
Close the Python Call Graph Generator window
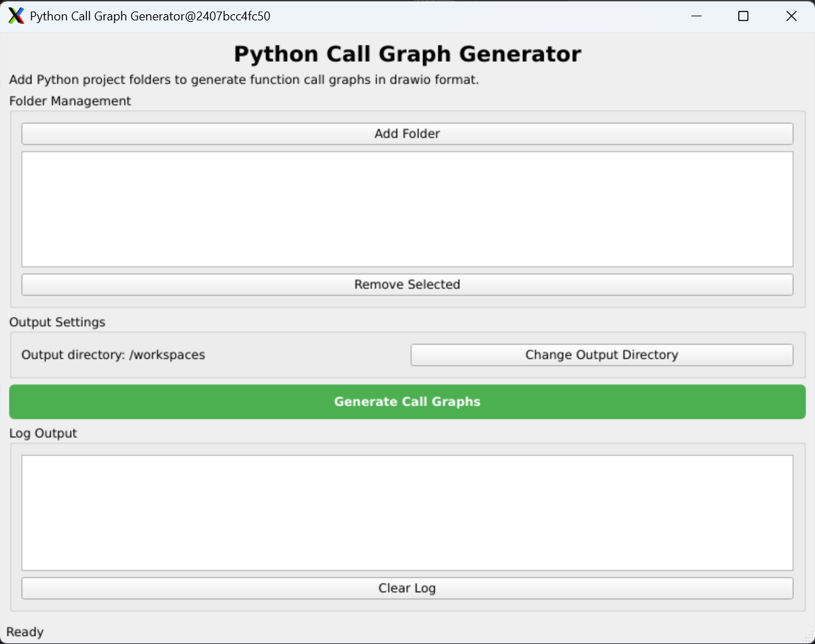click(791, 16)
